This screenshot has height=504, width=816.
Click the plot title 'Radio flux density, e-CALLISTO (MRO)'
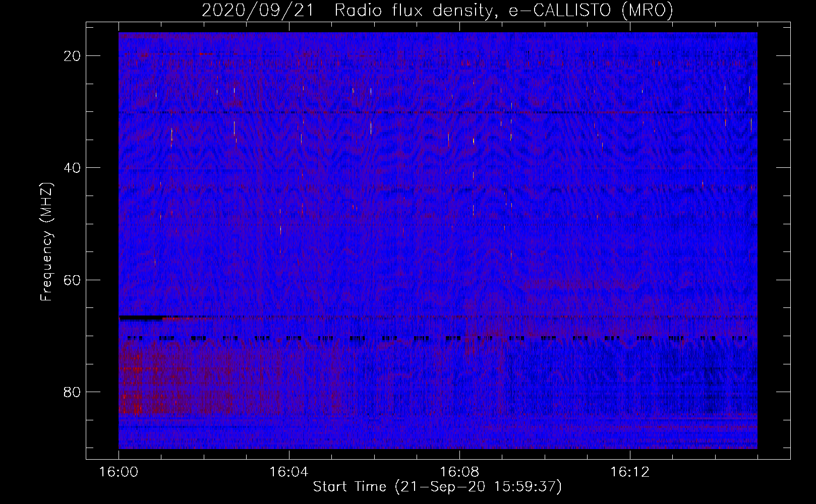pos(504,10)
